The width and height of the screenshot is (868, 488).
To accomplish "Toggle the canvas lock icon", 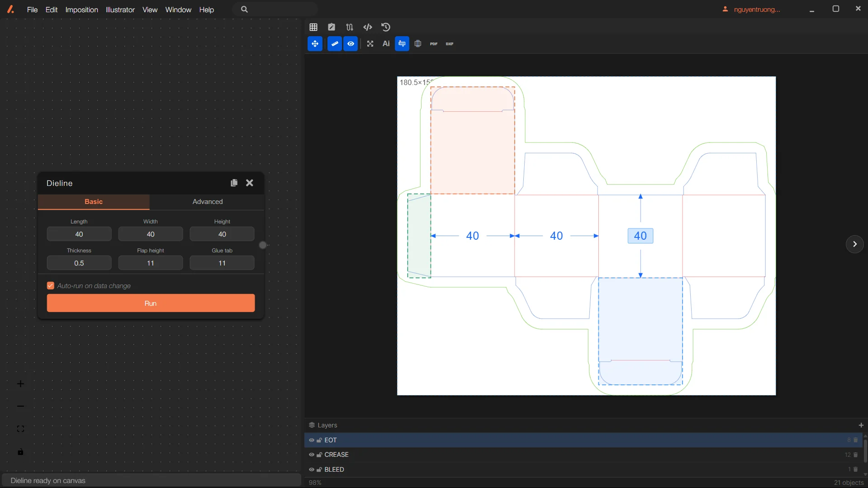I will pos(20,452).
